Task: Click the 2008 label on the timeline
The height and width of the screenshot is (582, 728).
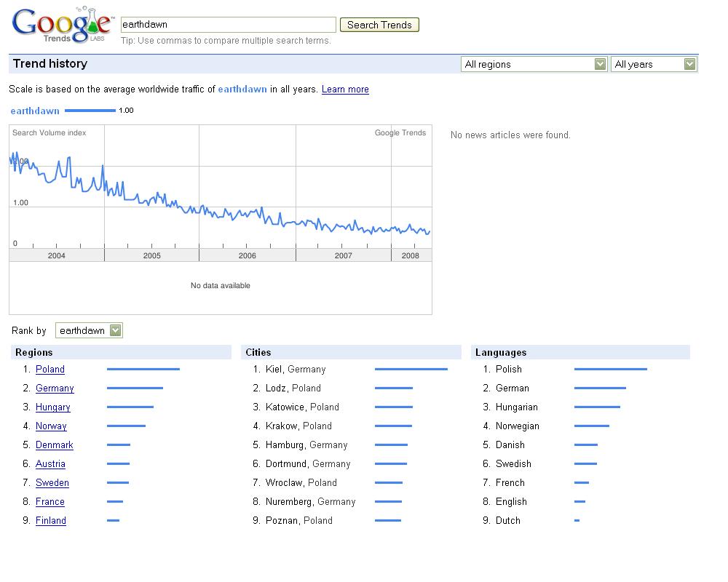Action: (411, 255)
